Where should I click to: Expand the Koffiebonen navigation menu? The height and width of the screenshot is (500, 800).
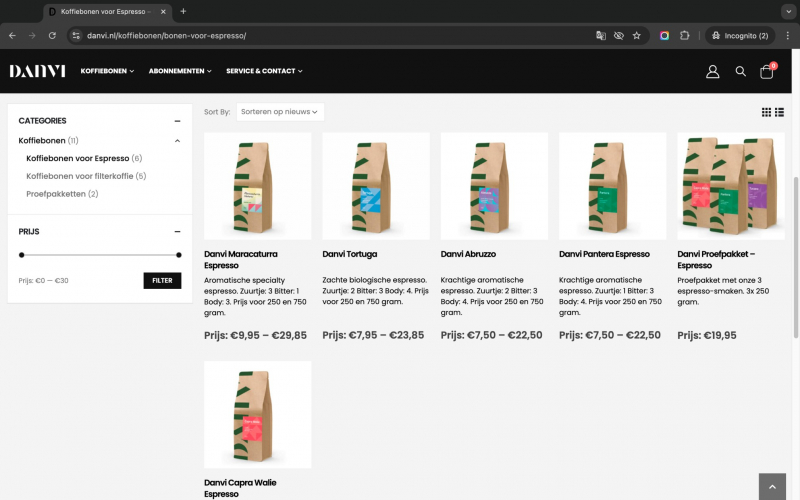pos(107,71)
